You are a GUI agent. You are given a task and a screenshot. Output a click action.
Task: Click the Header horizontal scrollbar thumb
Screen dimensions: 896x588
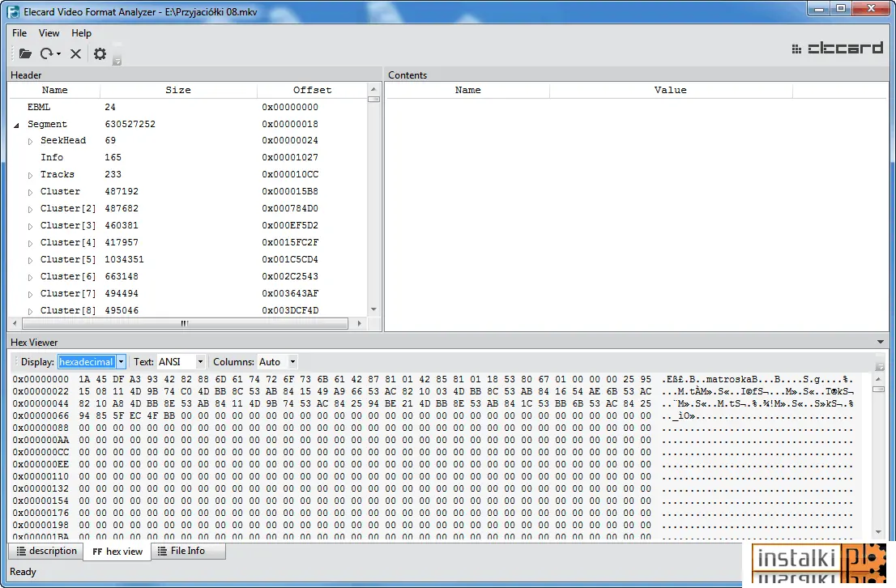tap(185, 323)
